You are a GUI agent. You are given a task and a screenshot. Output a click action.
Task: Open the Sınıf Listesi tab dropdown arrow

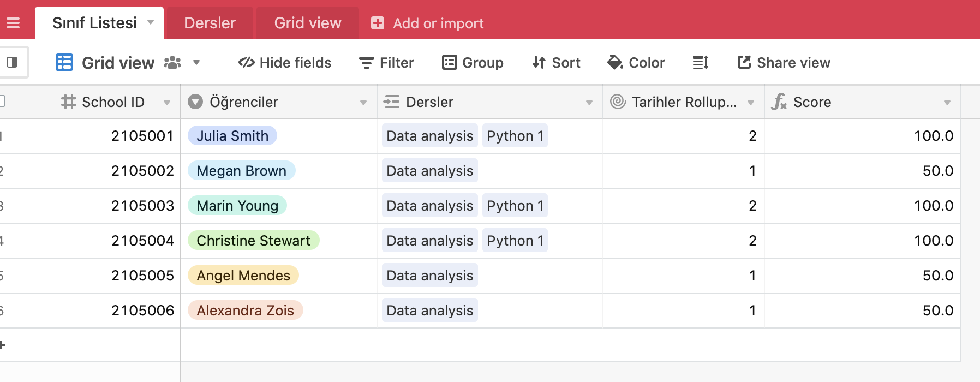coord(151,22)
